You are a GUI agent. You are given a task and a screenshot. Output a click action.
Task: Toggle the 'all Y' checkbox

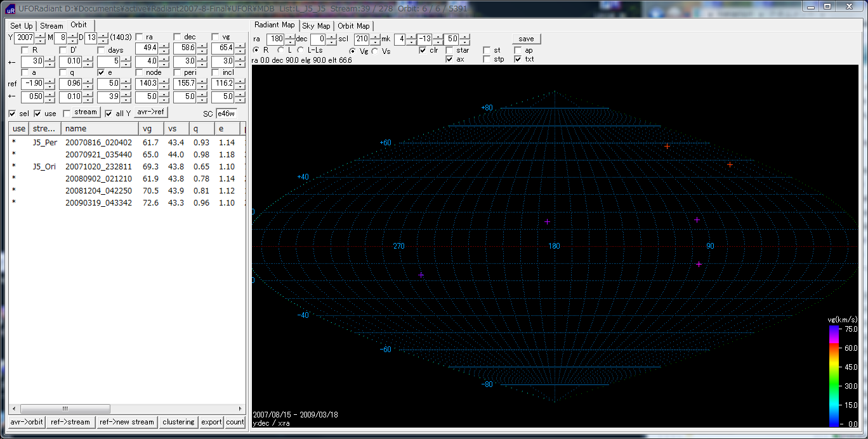pyautogui.click(x=109, y=114)
